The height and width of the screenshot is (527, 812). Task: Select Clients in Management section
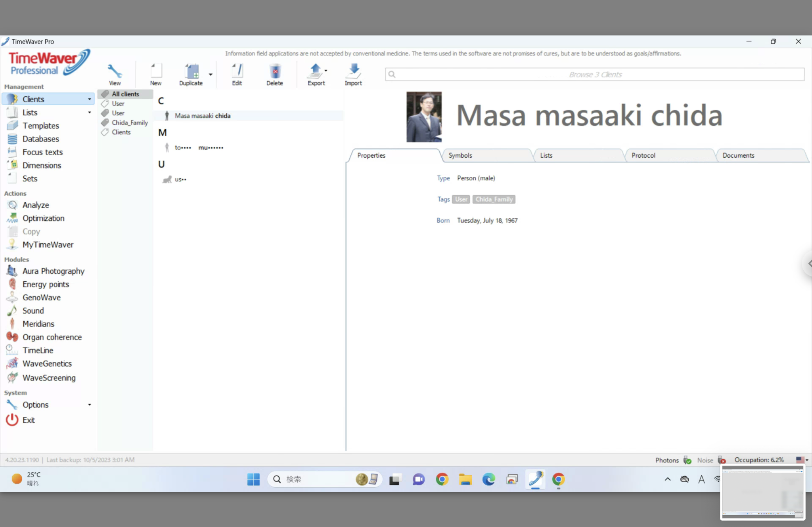point(48,99)
